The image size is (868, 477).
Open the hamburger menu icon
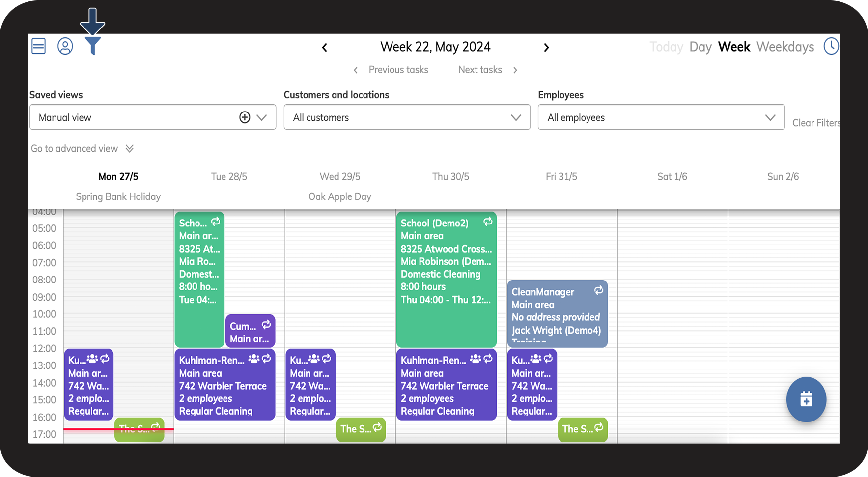click(x=38, y=46)
